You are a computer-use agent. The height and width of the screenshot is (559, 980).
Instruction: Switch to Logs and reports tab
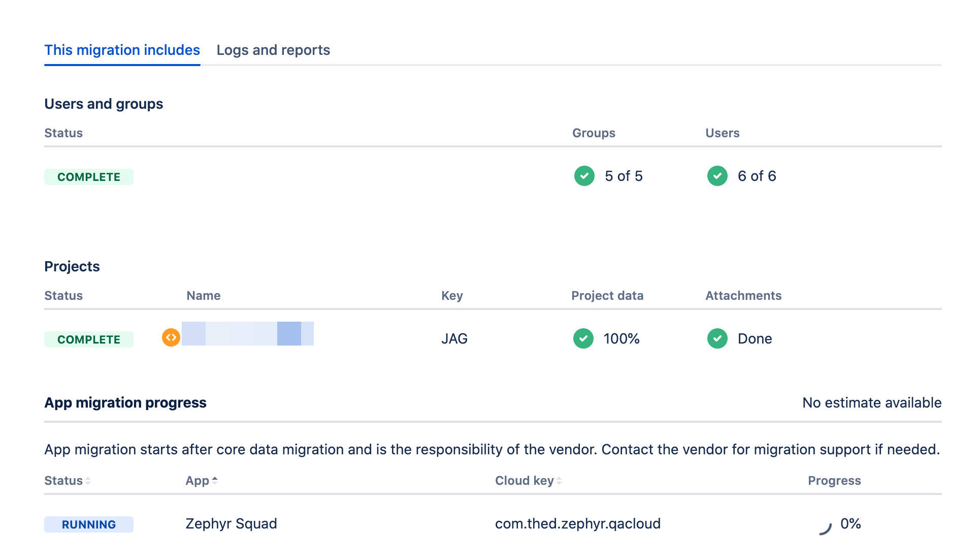point(273,50)
